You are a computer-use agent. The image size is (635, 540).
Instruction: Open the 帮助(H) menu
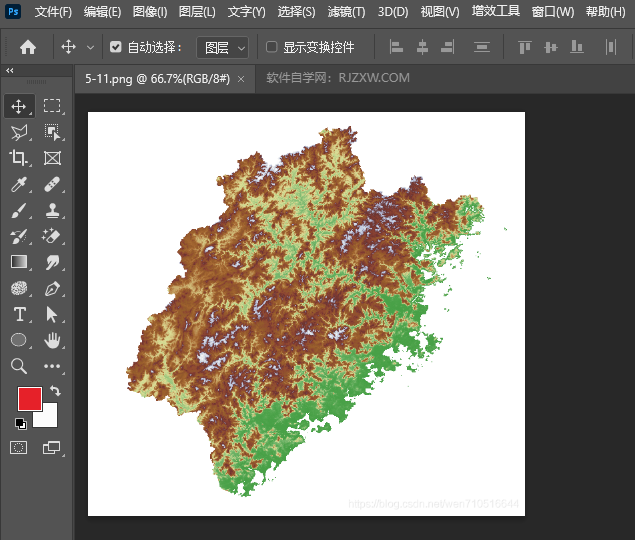click(605, 12)
